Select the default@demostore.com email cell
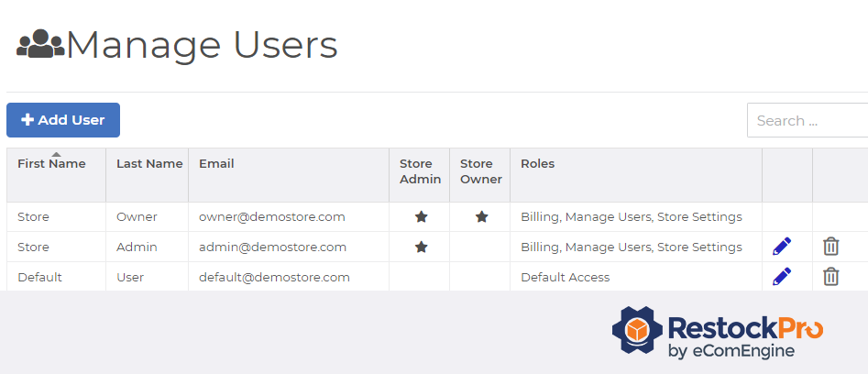This screenshot has width=868, height=374. [274, 277]
